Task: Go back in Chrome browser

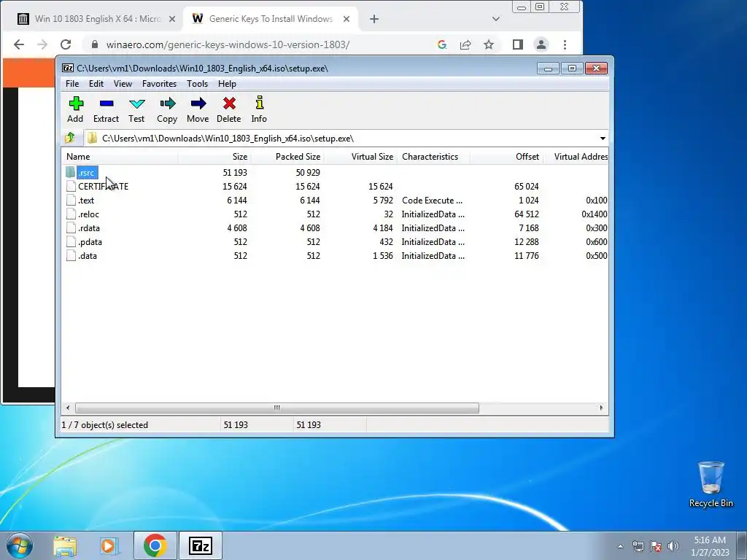Action: (19, 44)
